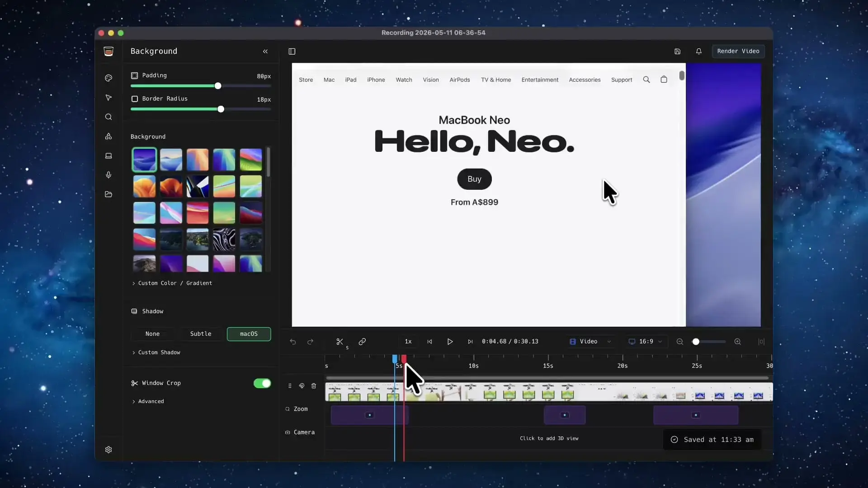Open the background palette sidebar icon

(108, 78)
